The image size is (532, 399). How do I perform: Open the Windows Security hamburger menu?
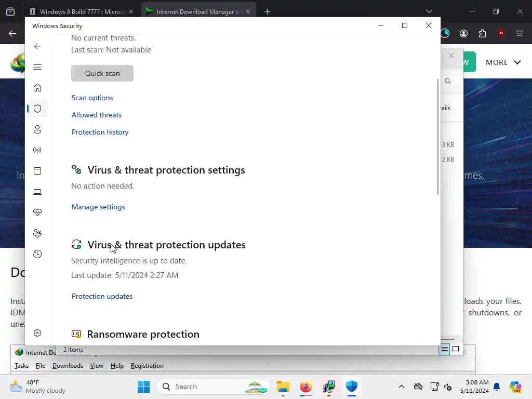(x=37, y=67)
